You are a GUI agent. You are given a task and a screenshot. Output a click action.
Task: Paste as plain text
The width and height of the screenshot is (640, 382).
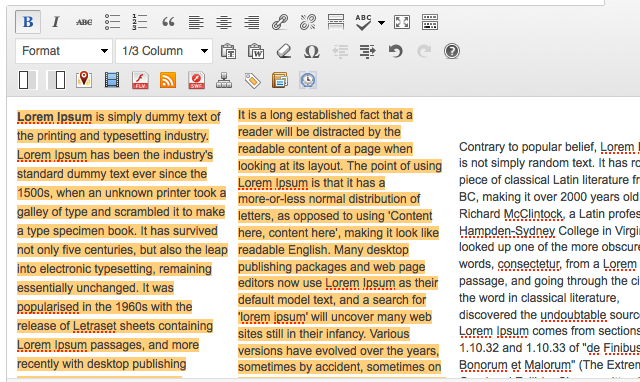click(228, 51)
